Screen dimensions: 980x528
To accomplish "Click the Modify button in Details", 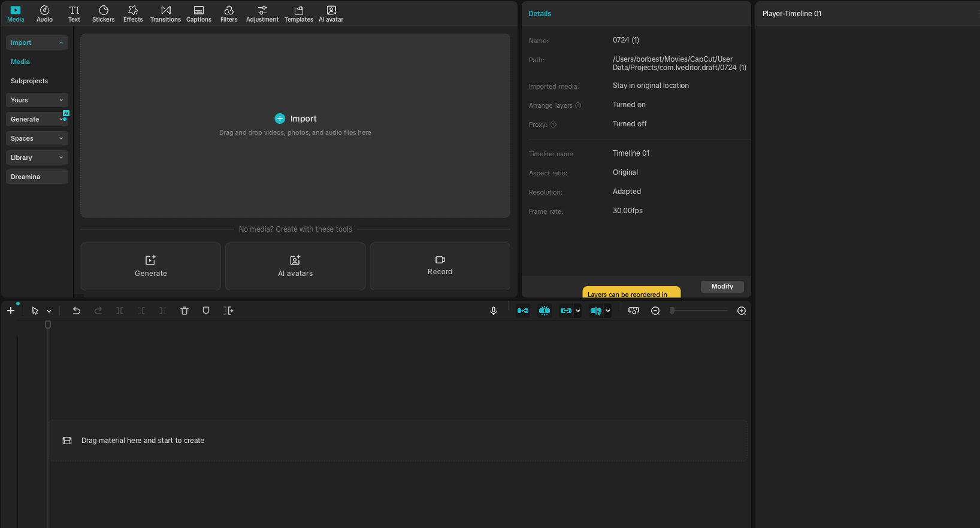I will (x=722, y=286).
